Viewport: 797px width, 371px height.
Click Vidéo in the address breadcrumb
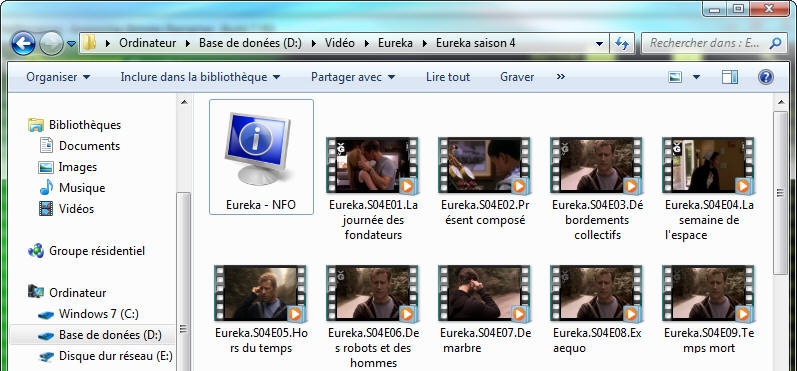click(x=340, y=43)
